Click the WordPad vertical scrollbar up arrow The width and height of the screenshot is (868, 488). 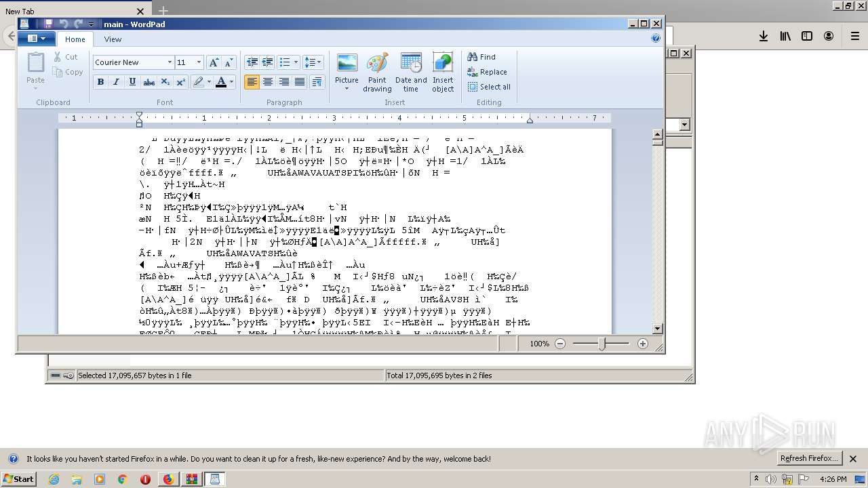657,134
